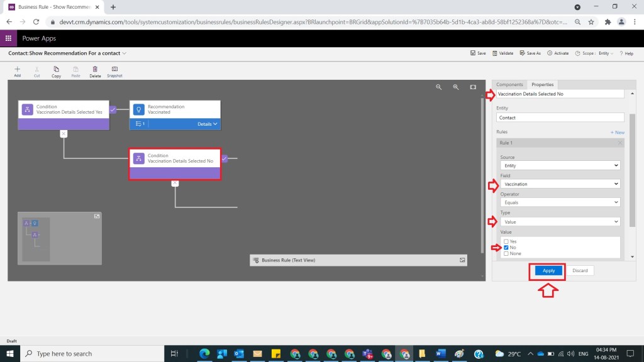This screenshot has width=644, height=362.
Task: Click the Entity name input field
Action: click(559, 118)
